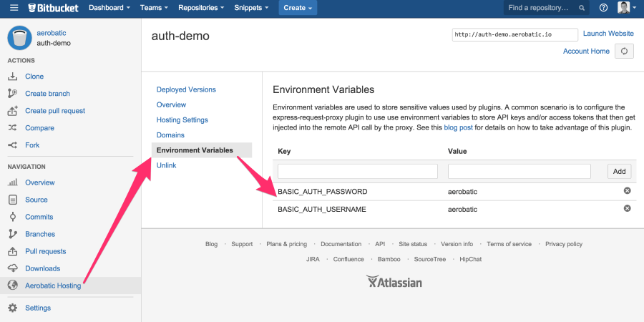
Task: Open the help question mark icon
Action: (603, 8)
